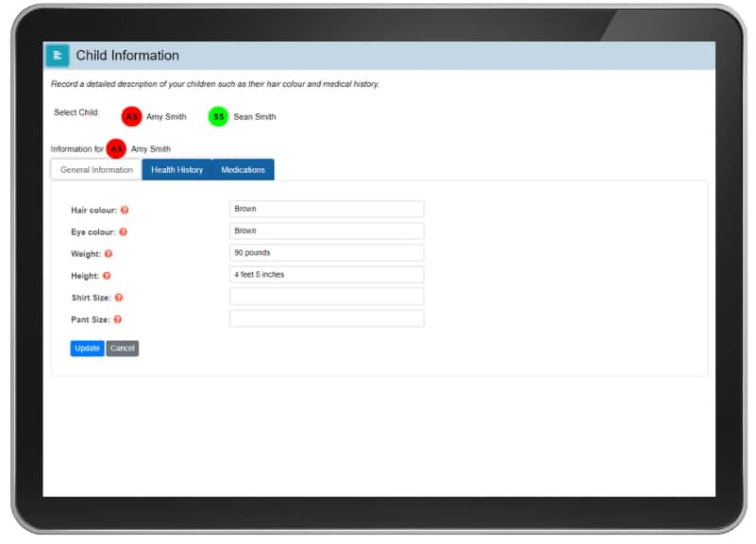Click the Shirt Size help icon
The image size is (756, 544).
click(x=119, y=297)
